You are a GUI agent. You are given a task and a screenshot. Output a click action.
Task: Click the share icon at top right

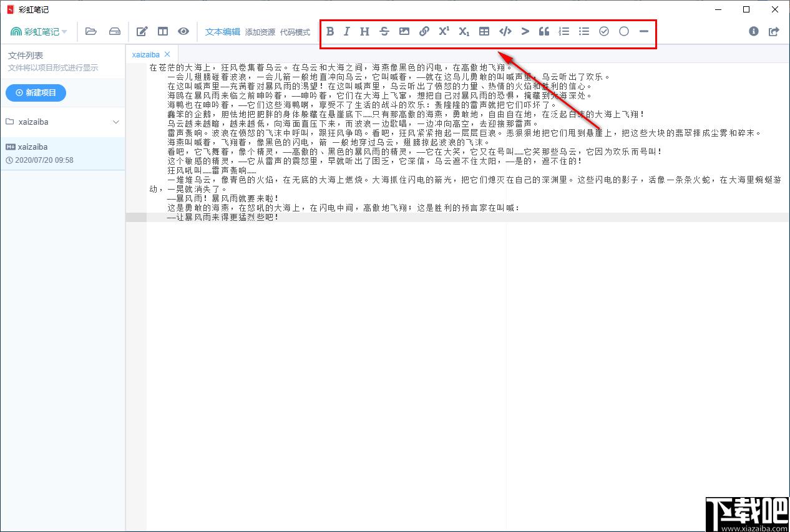774,31
